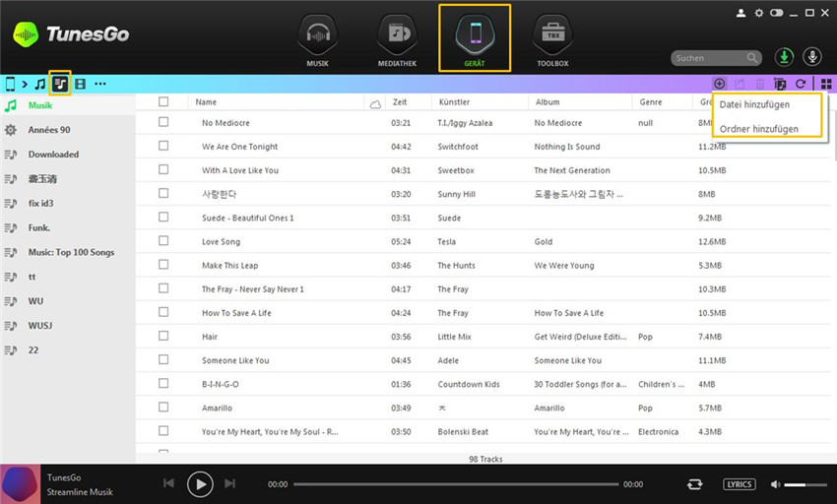837x504 pixels.
Task: Select the video film category icon
Action: click(80, 84)
